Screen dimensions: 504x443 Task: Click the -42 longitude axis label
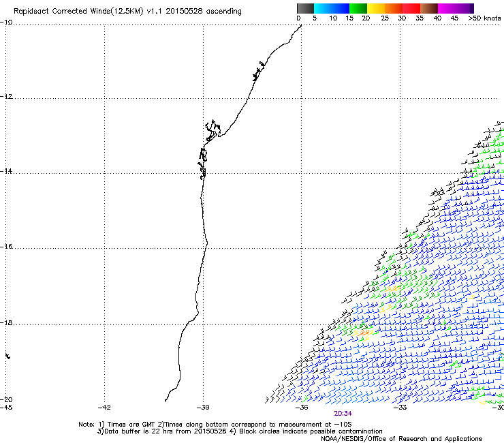pos(104,408)
